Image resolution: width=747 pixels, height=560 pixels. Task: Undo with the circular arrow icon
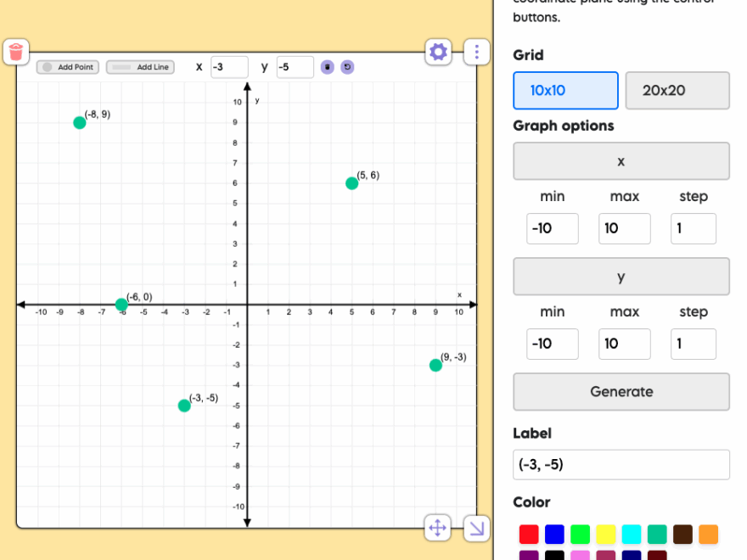pyautogui.click(x=346, y=67)
